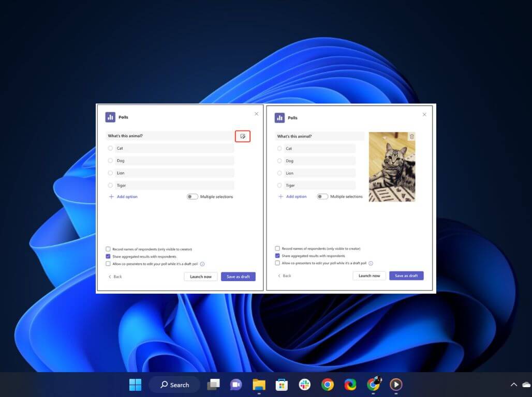The width and height of the screenshot is (532, 397).
Task: Show hidden icons in system tray
Action: 513,385
